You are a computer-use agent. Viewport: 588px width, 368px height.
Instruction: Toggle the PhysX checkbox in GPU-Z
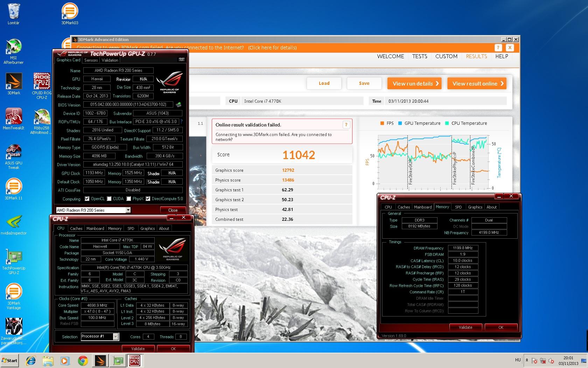pyautogui.click(x=129, y=199)
